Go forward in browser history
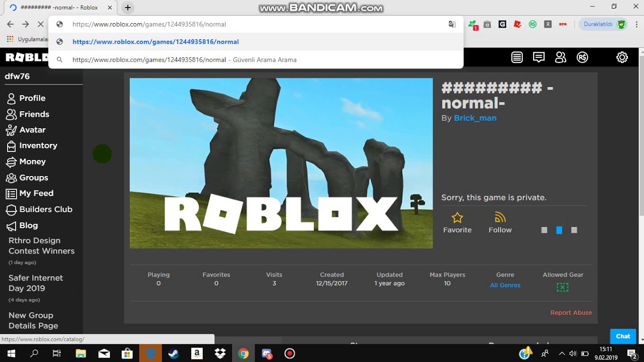Viewport: 644px width, 362px height. point(25,24)
